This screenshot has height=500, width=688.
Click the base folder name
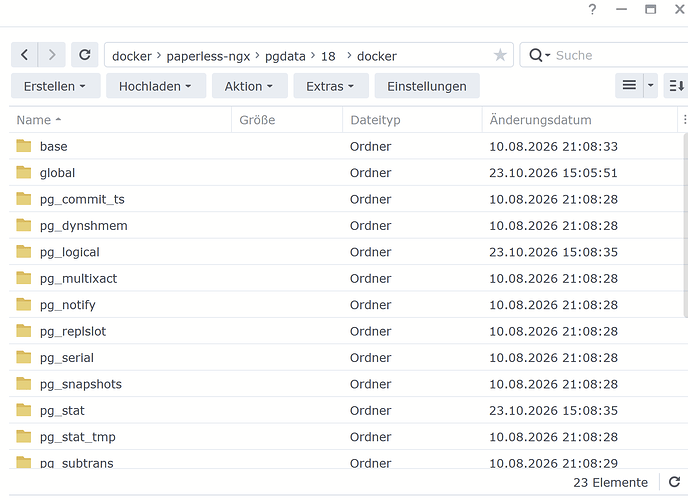(54, 146)
